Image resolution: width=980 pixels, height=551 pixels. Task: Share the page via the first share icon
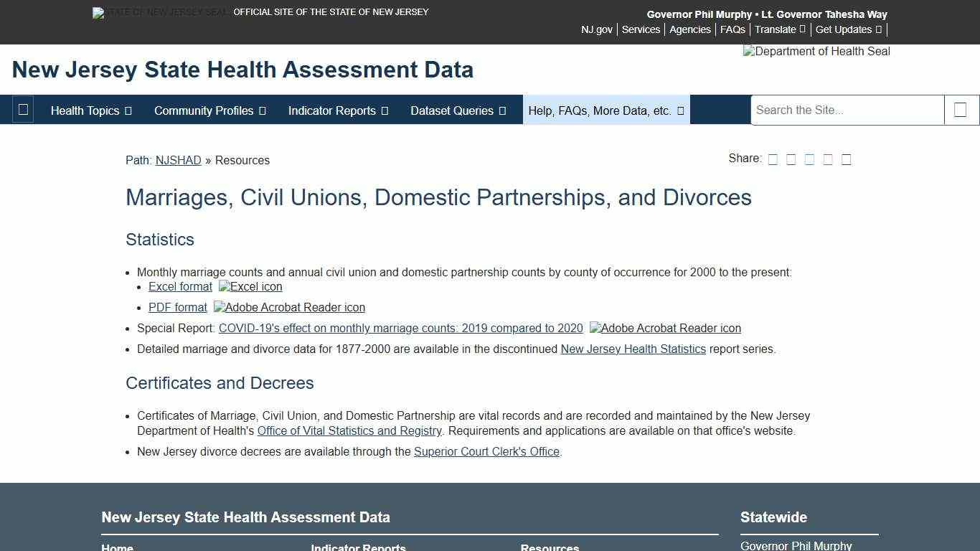point(773,159)
